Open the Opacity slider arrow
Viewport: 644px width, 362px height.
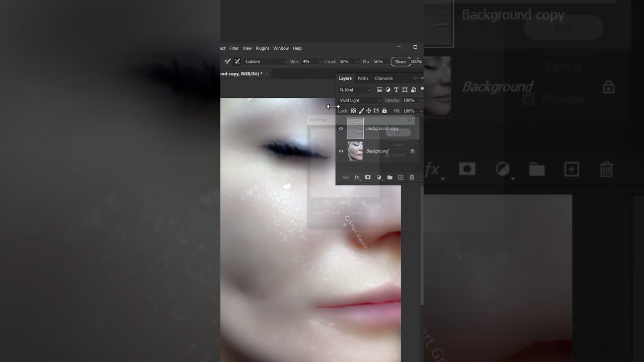pos(421,101)
